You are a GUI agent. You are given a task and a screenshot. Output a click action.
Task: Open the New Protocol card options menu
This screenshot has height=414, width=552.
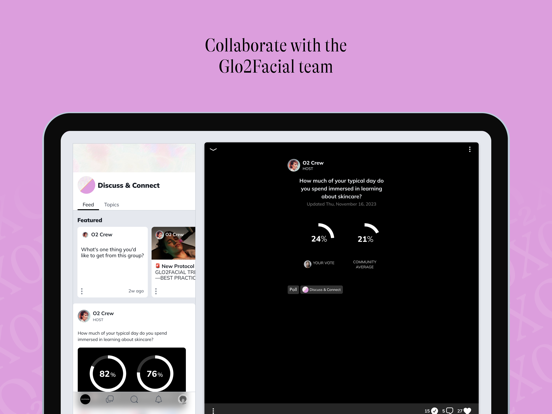click(x=156, y=291)
